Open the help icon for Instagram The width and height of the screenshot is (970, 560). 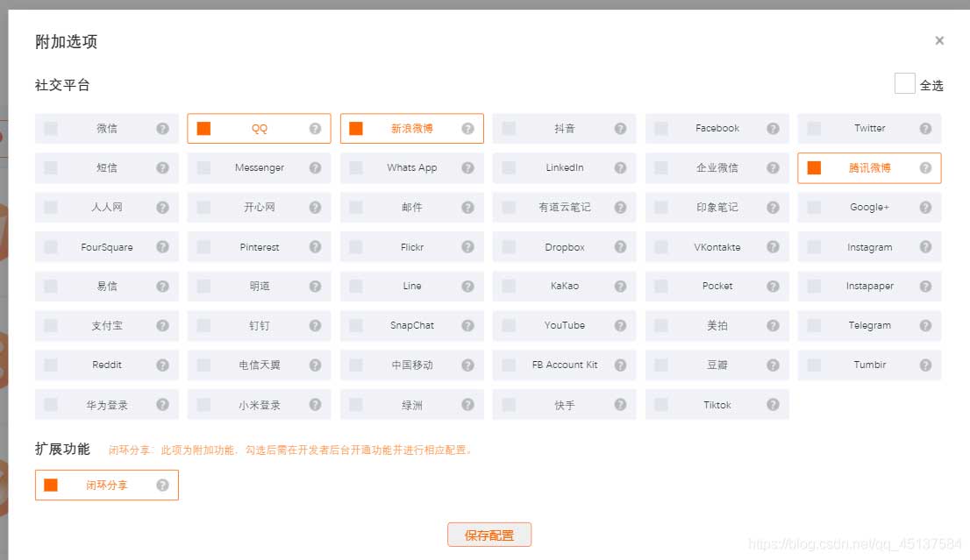[x=925, y=246]
